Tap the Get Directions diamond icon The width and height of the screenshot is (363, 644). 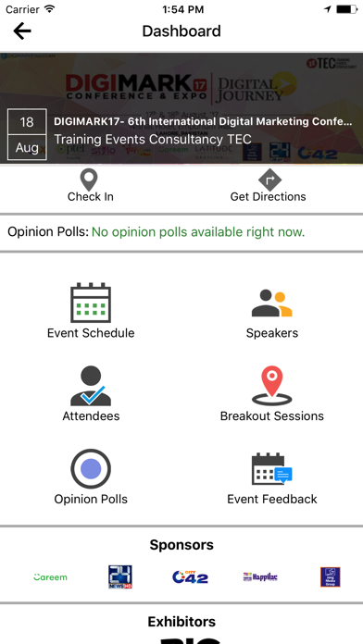(x=269, y=180)
